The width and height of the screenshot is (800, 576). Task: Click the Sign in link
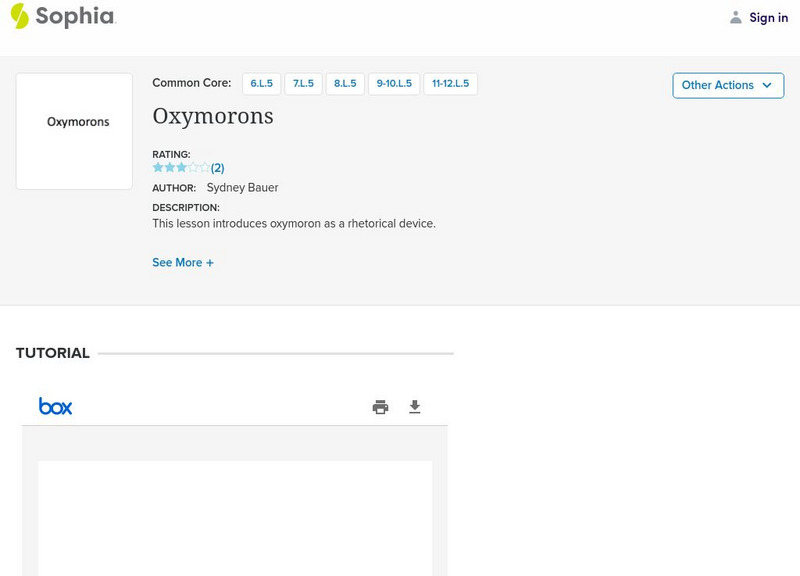point(769,17)
